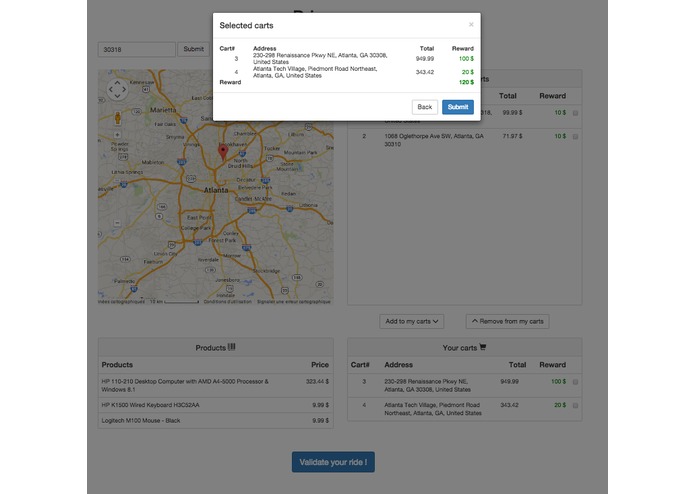The height and width of the screenshot is (494, 695).
Task: Click 343.42 total in dialog
Action: pos(425,72)
